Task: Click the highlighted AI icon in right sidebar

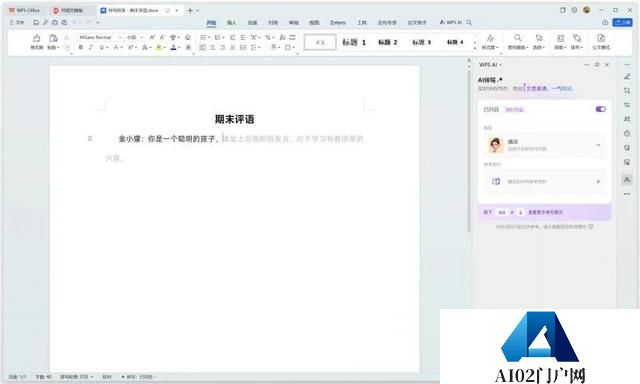Action: click(x=627, y=179)
